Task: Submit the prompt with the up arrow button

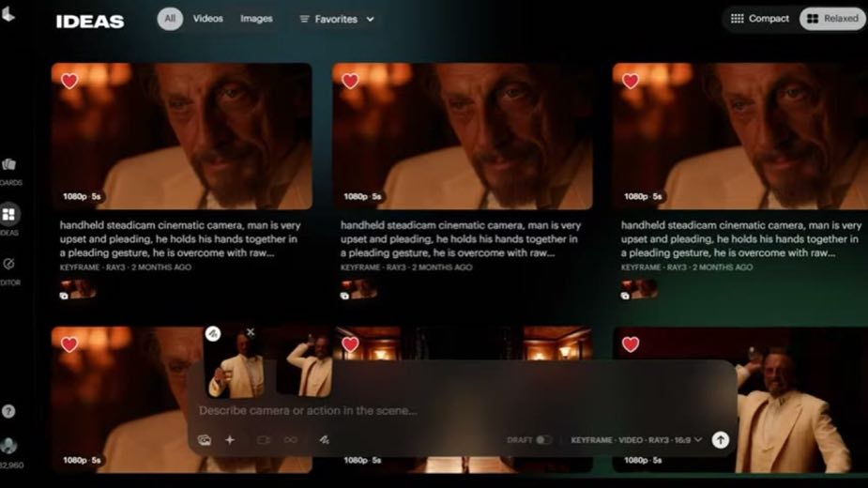Action: coord(720,440)
